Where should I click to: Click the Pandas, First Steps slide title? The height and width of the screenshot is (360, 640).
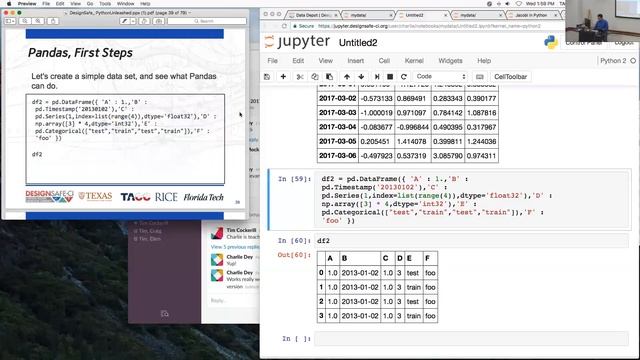click(x=80, y=53)
